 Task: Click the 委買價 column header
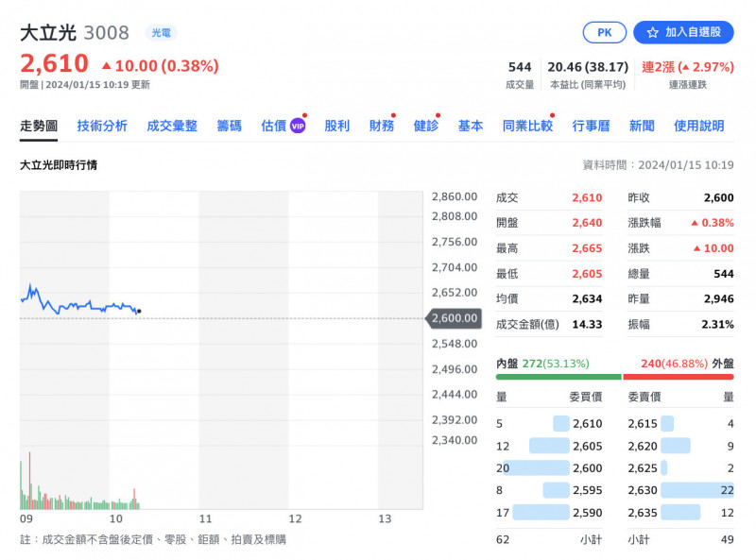(x=586, y=398)
